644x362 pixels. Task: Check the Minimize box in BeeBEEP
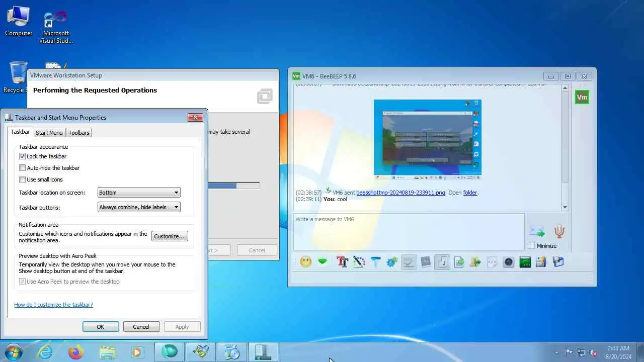coord(531,246)
